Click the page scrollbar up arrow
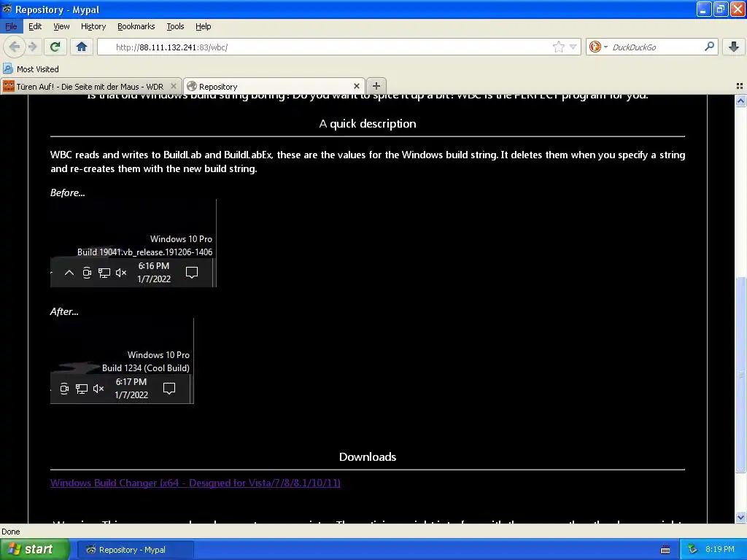Image resolution: width=747 pixels, height=560 pixels. pyautogui.click(x=740, y=101)
